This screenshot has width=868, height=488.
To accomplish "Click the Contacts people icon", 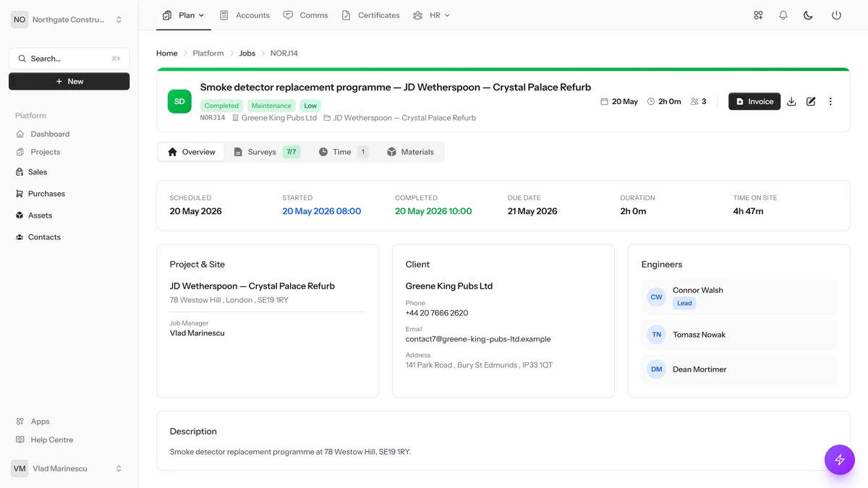I will click(x=20, y=237).
